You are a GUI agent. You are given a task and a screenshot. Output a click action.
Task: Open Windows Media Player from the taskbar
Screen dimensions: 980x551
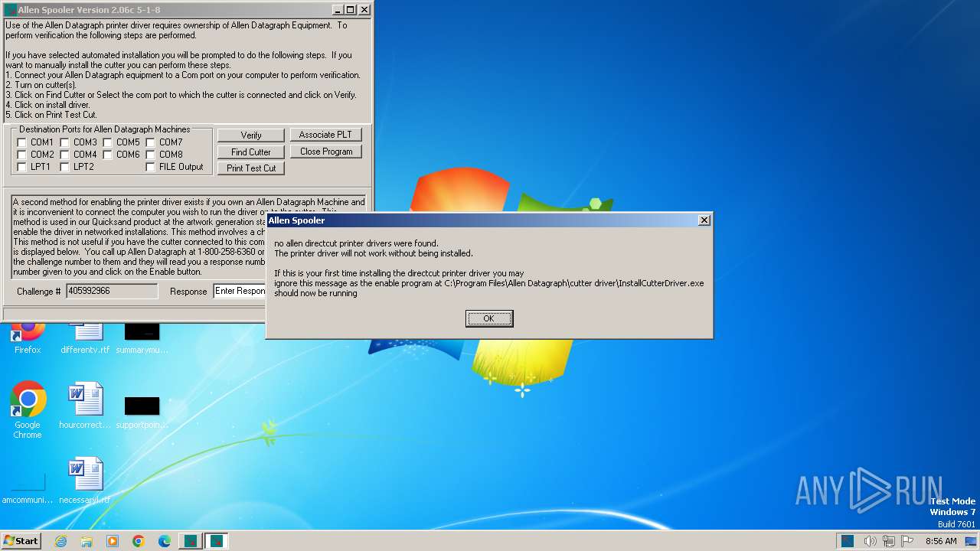(113, 541)
